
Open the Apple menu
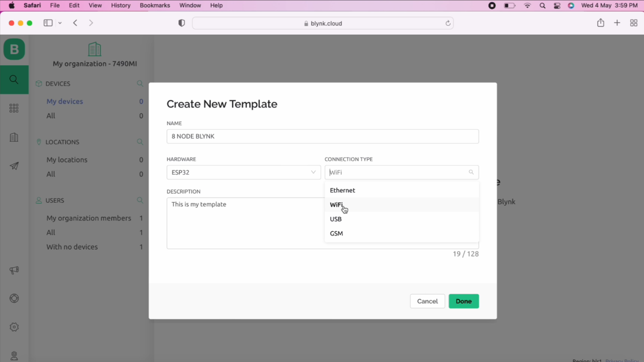point(11,5)
